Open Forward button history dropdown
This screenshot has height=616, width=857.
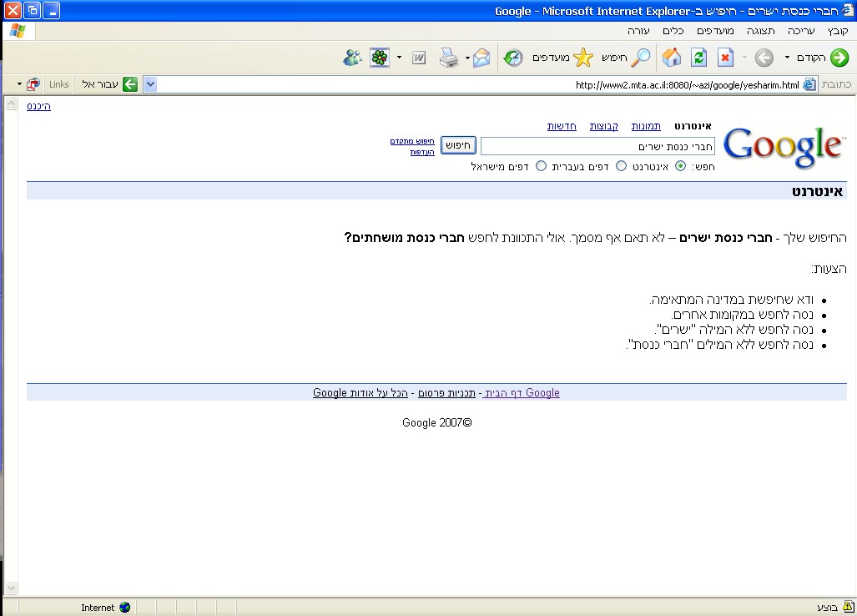[744, 58]
